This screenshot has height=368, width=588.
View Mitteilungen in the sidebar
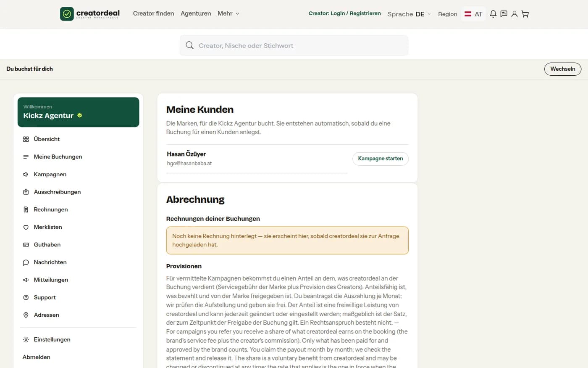click(78, 280)
